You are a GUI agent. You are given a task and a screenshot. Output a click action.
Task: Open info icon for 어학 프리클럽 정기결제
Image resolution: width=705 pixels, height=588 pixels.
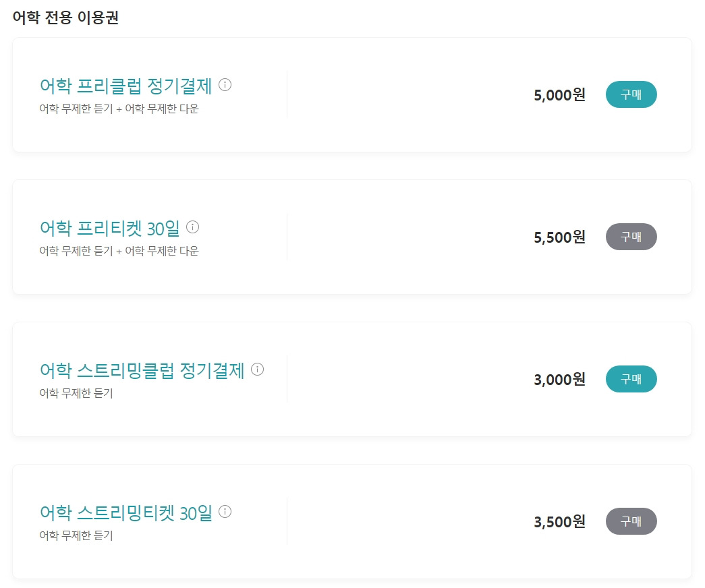(225, 86)
